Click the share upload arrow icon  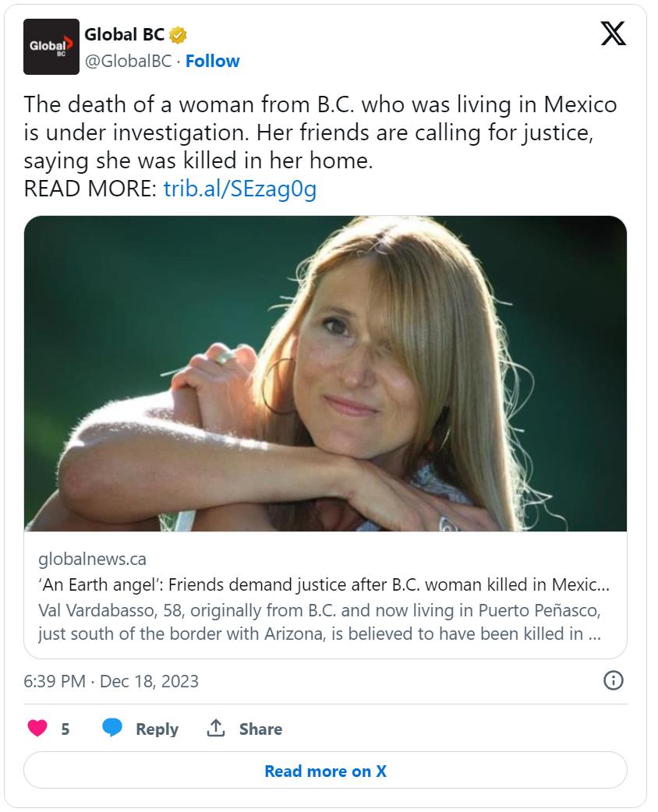[216, 729]
